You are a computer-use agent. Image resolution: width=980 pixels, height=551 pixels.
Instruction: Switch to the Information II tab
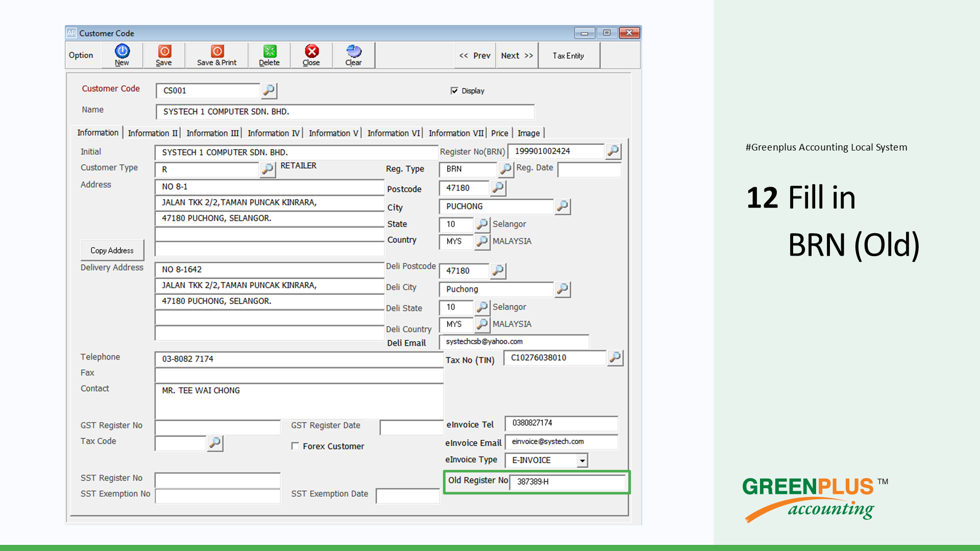click(153, 133)
